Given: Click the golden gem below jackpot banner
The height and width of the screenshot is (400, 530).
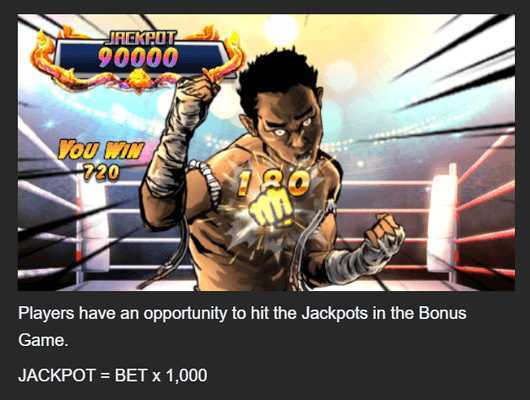Looking at the screenshot, I should [x=140, y=80].
